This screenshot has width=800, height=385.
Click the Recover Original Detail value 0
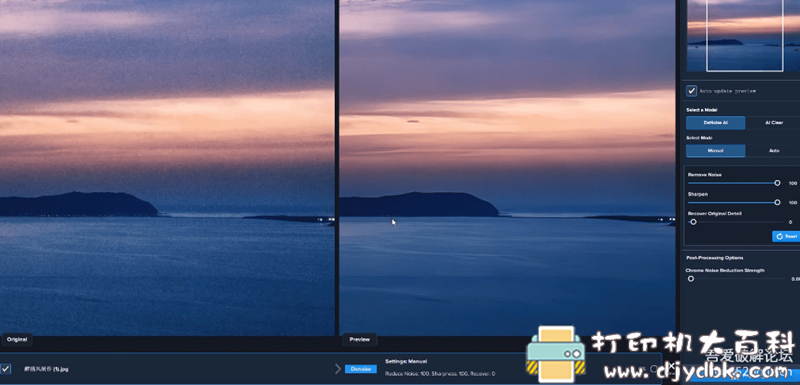pyautogui.click(x=790, y=222)
